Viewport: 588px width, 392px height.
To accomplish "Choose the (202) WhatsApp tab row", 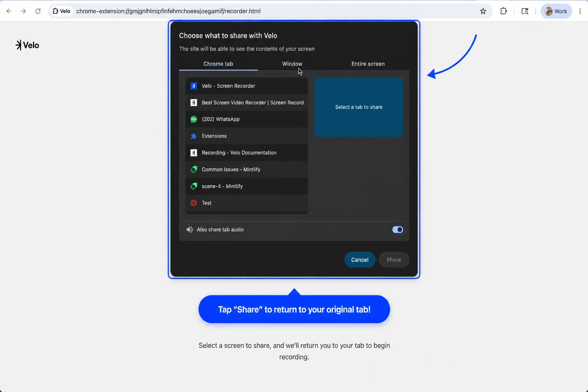I will (247, 119).
